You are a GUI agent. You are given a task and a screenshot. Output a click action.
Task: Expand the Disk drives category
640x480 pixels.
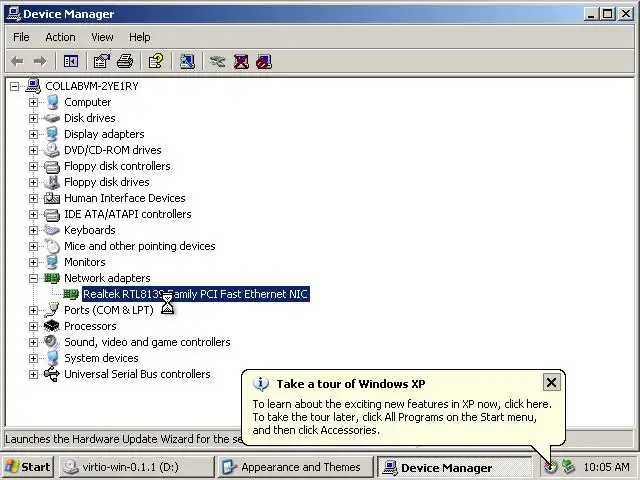[x=33, y=118]
